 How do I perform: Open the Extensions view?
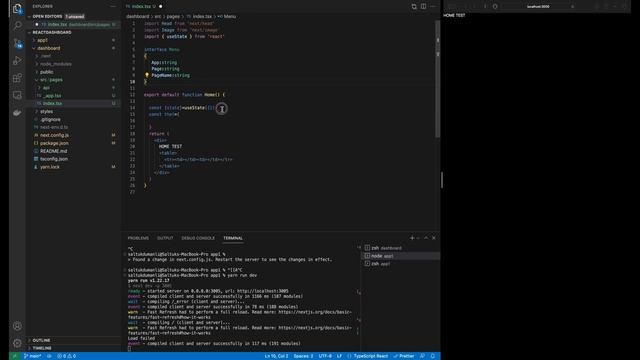(x=17, y=78)
